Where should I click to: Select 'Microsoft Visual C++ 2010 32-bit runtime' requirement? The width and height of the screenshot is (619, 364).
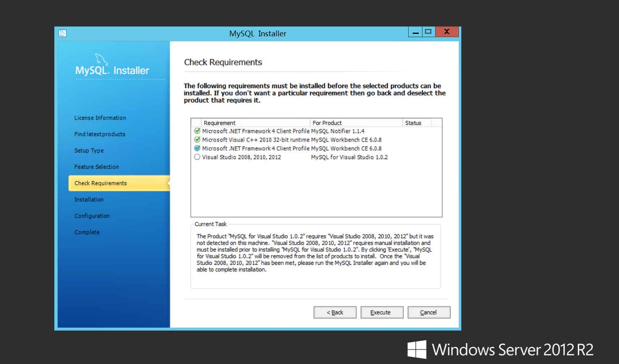256,140
